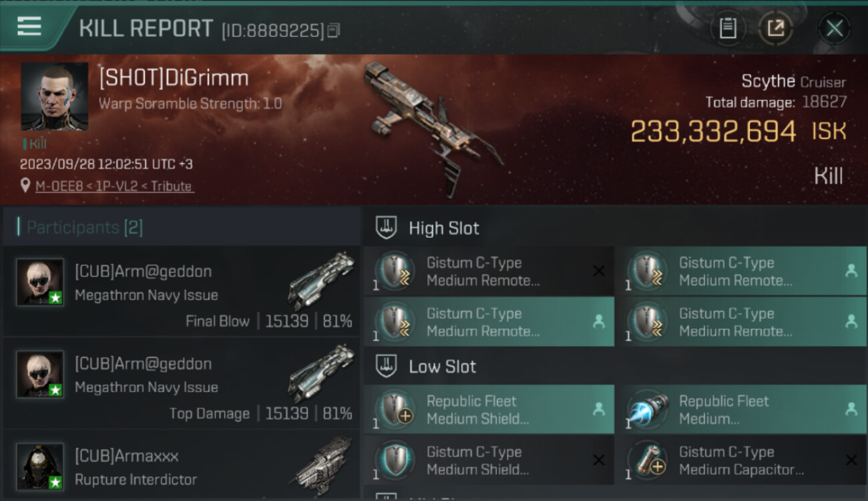
Task: Copy the kill report ID icon
Action: (x=333, y=30)
